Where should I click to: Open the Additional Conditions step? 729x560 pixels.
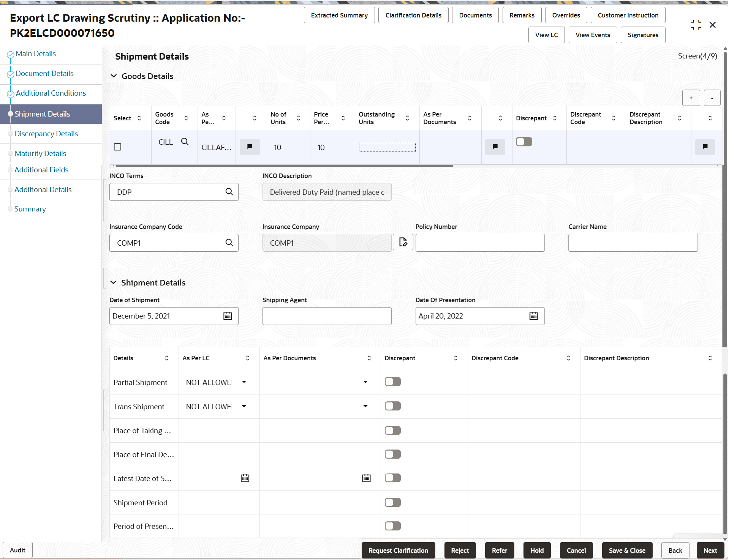[x=51, y=93]
